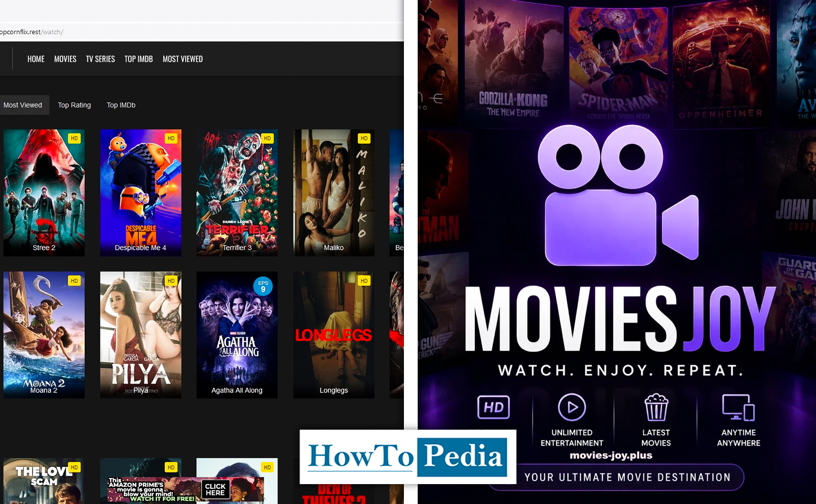Open the Maliko movie poster
Viewport: 816px width, 504px height.
pyautogui.click(x=334, y=193)
